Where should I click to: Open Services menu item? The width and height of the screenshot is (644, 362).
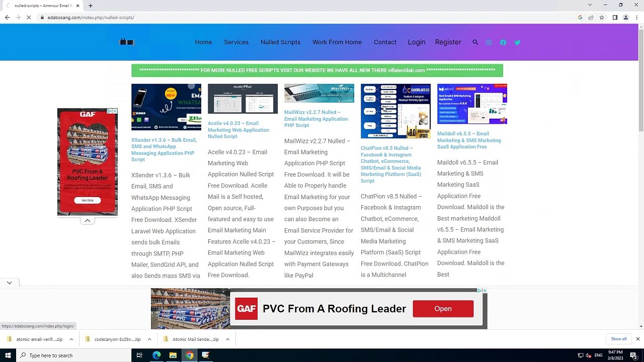click(x=236, y=42)
